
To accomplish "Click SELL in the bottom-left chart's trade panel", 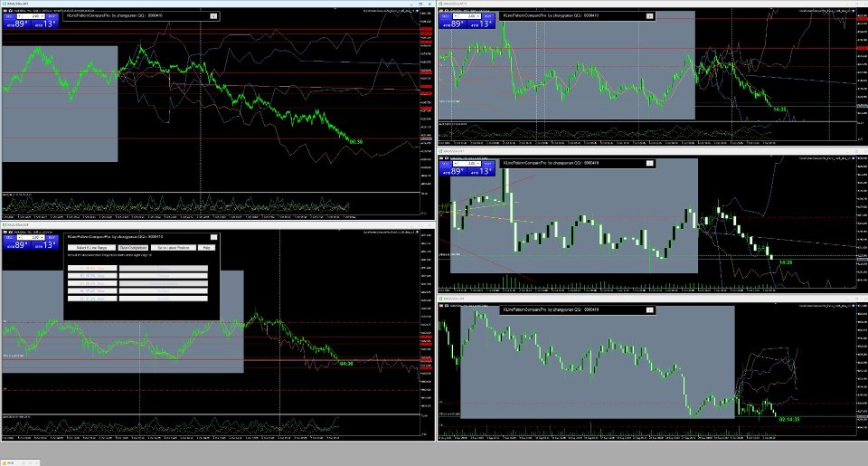I will (9, 237).
